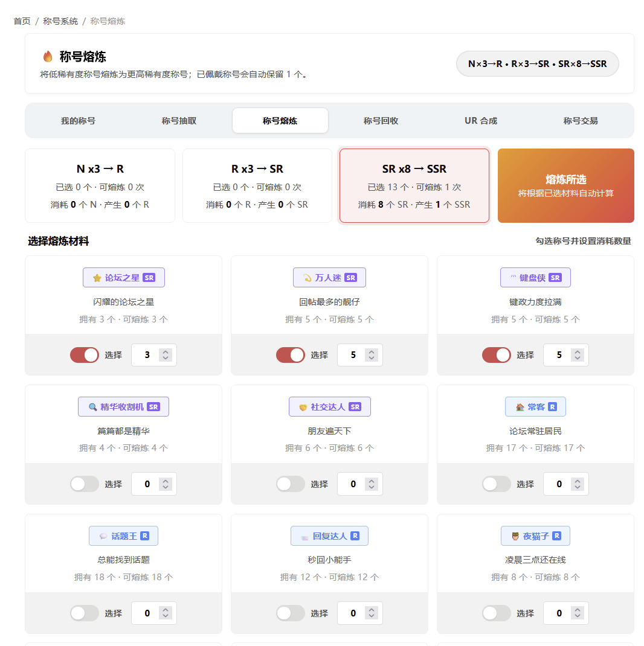Click the 熔炼所选 smelt button
This screenshot has height=646, width=644.
click(565, 186)
